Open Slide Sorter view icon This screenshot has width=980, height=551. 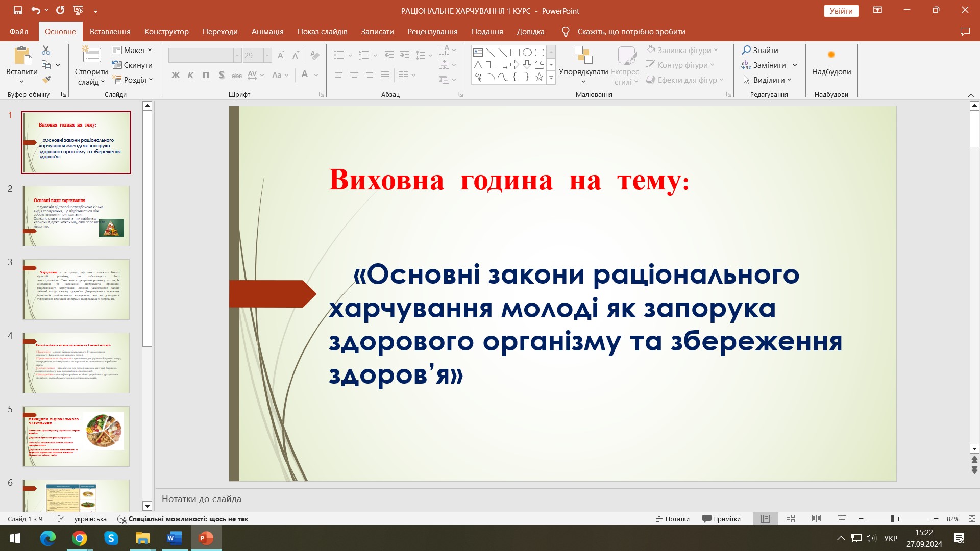[791, 519]
